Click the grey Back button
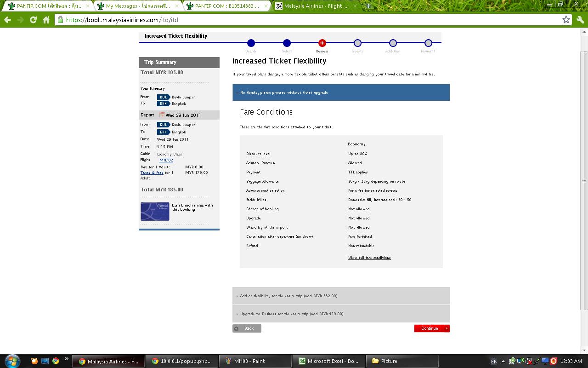 point(247,328)
